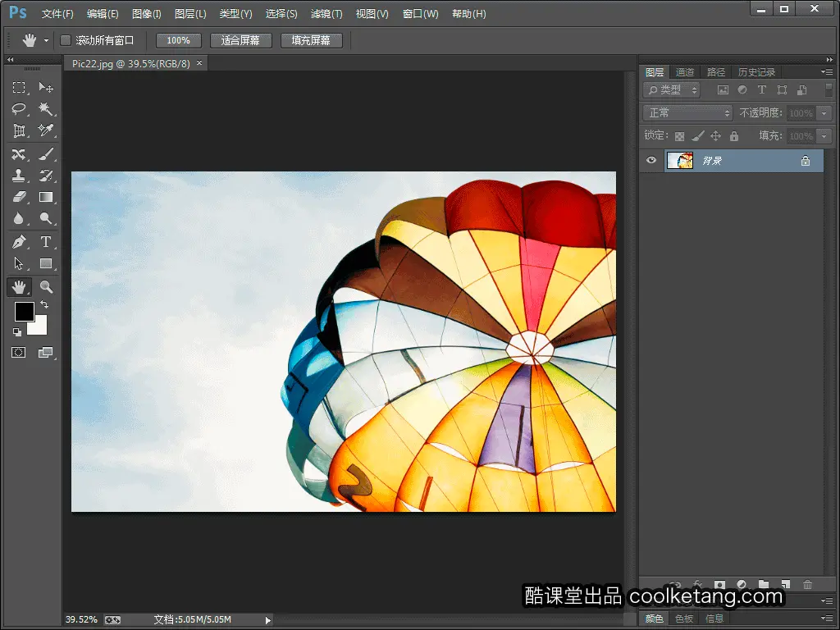Select the Patch healing tool
The width and height of the screenshot is (840, 630).
click(20, 154)
